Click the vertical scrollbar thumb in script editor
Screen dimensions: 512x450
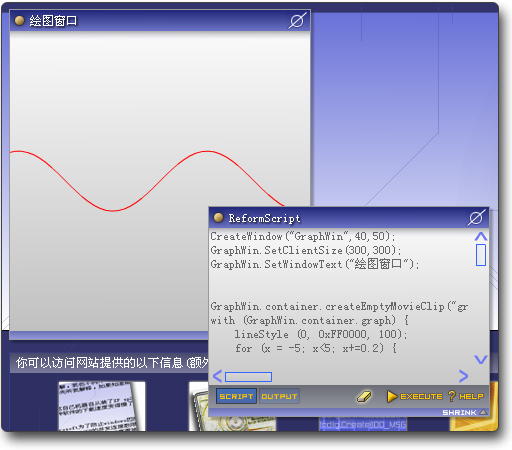point(481,255)
